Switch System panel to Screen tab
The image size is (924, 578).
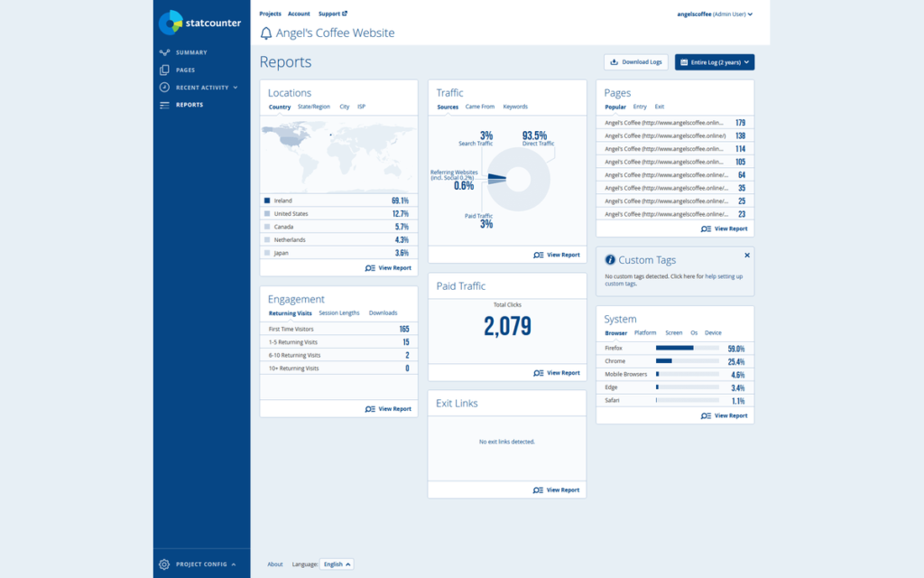click(673, 332)
